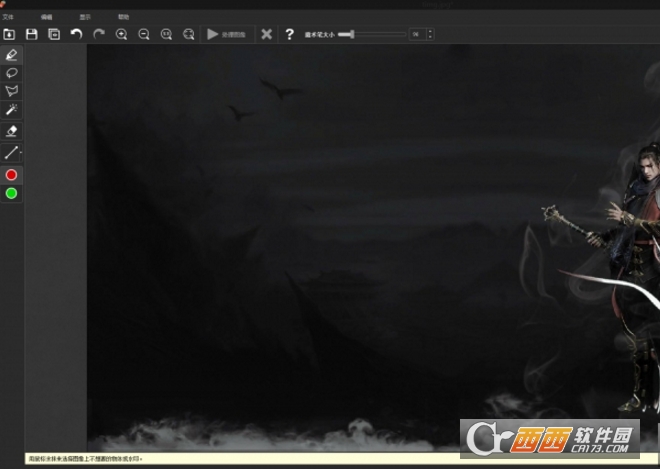Select the Magic Wand tool

[x=11, y=109]
